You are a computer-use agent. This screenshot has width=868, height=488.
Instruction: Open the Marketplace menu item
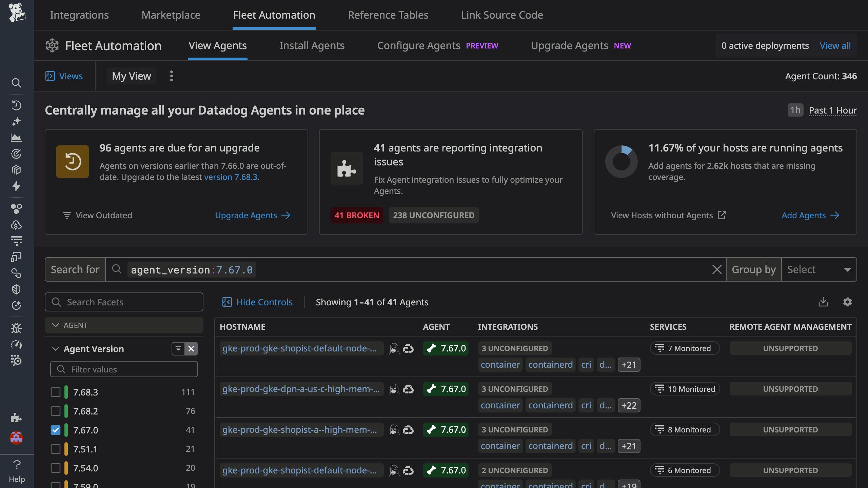pos(171,15)
